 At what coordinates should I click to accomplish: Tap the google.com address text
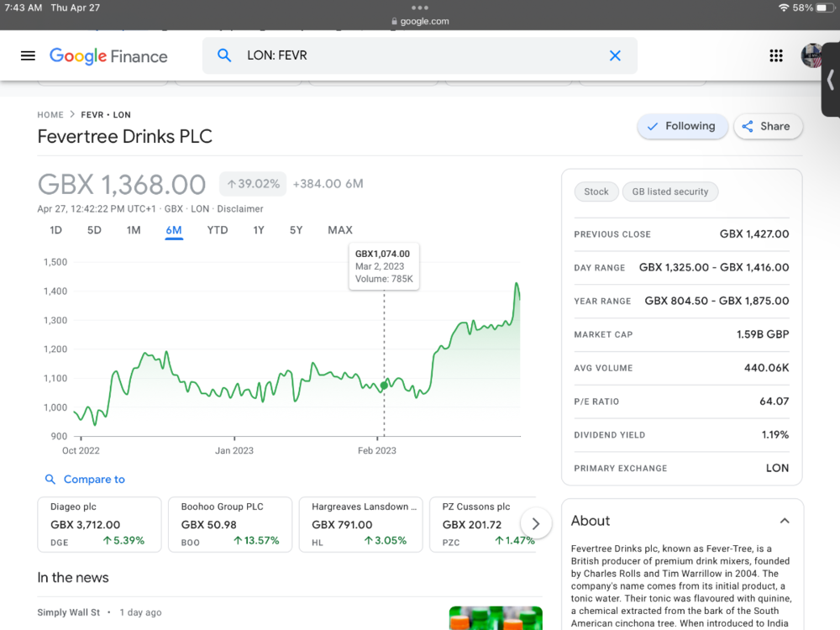click(x=425, y=22)
